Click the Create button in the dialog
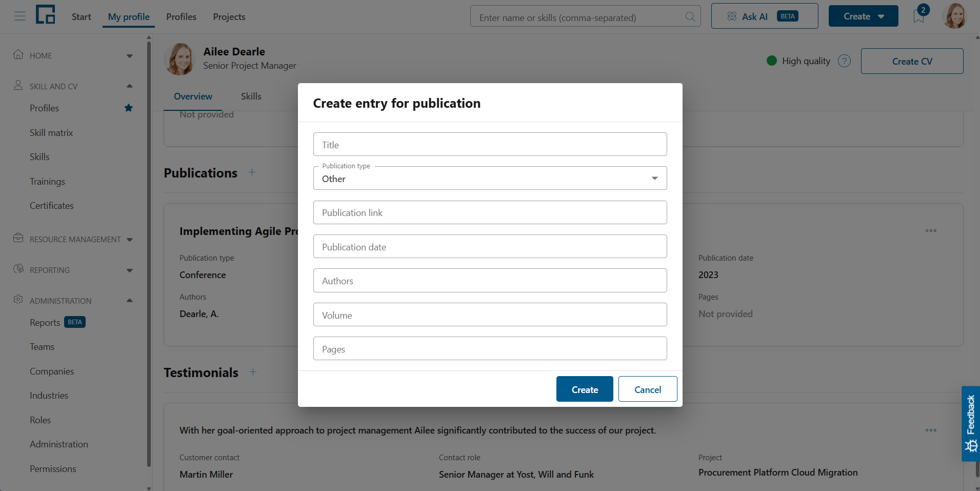The width and height of the screenshot is (980, 491). (585, 389)
